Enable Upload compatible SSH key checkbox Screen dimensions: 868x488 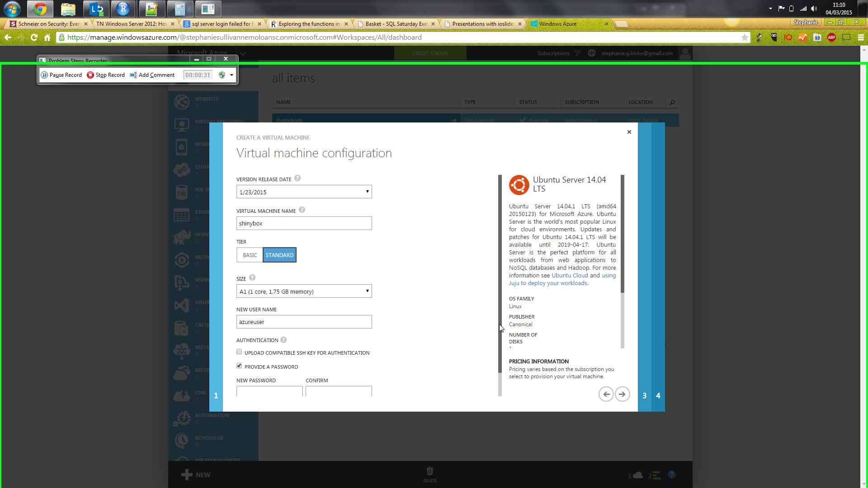pos(239,352)
